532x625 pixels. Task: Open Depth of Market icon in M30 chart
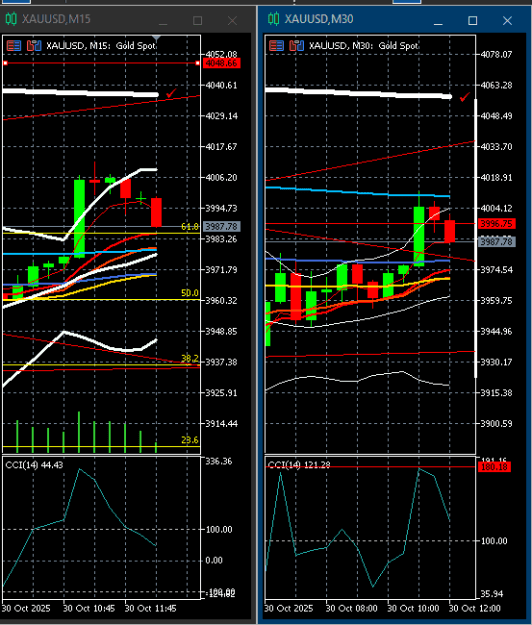[x=277, y=46]
